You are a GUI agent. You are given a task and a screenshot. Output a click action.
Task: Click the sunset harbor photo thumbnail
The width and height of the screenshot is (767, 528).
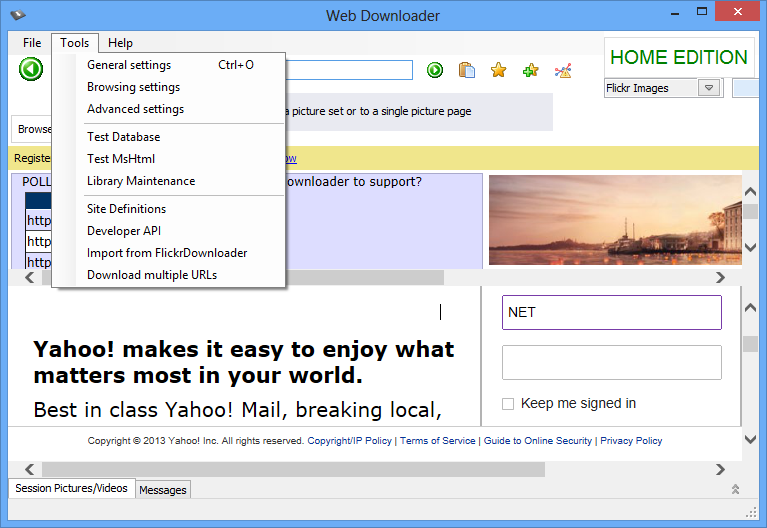pyautogui.click(x=615, y=220)
